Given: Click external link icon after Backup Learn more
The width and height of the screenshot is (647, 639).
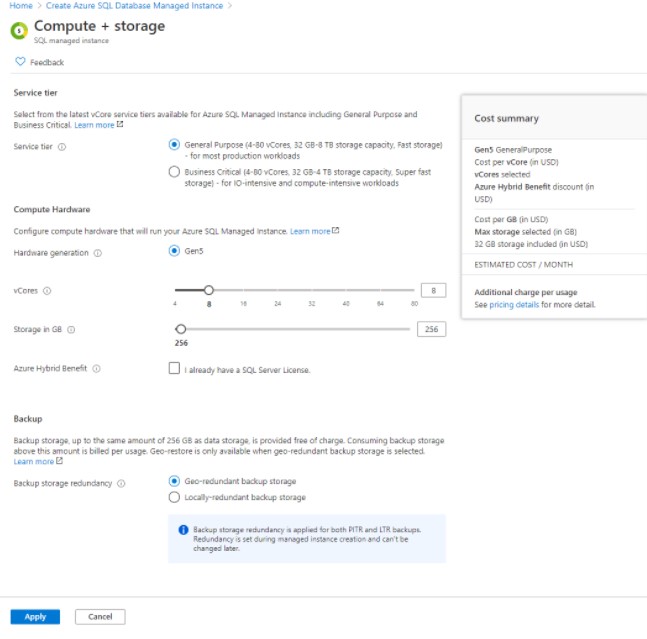Looking at the screenshot, I should point(59,460).
